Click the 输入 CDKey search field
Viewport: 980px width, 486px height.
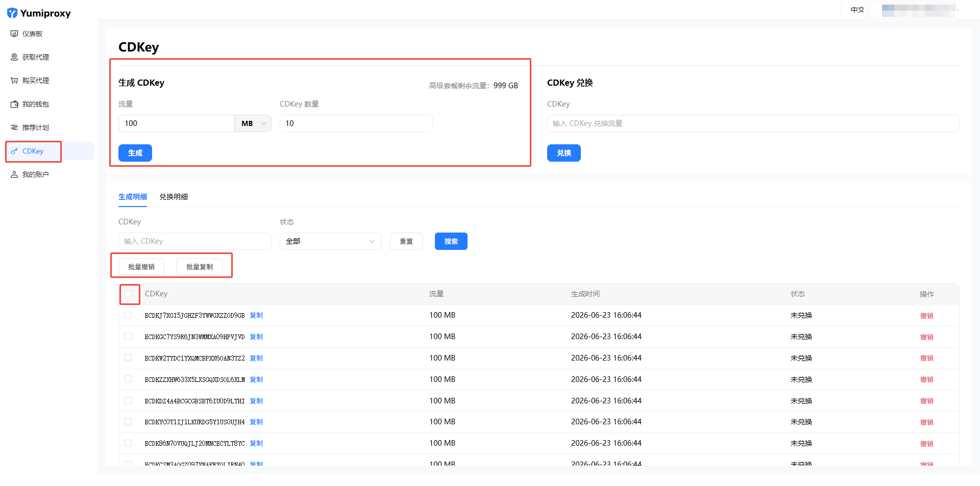[195, 241]
